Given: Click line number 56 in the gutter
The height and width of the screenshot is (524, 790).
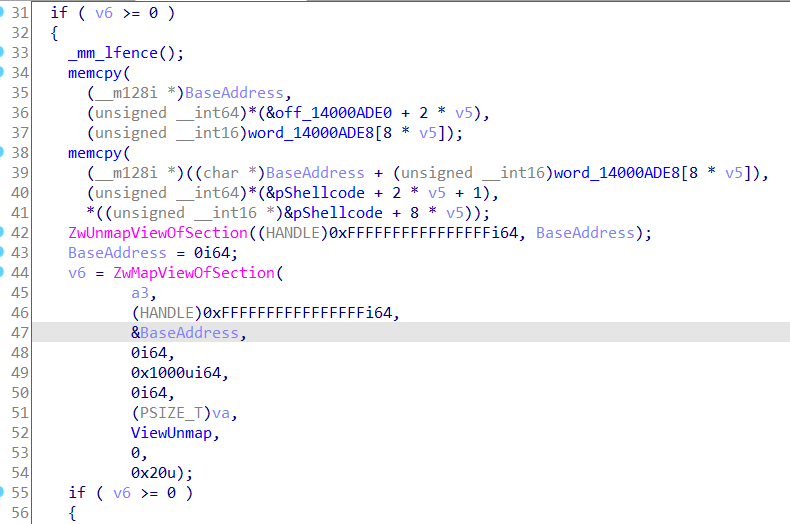Looking at the screenshot, I should [20, 513].
